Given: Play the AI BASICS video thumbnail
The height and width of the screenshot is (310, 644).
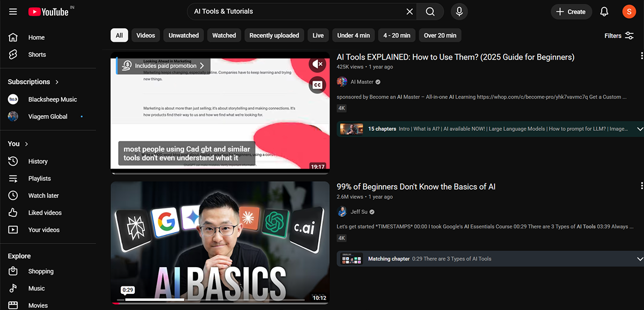Looking at the screenshot, I should coord(220,242).
